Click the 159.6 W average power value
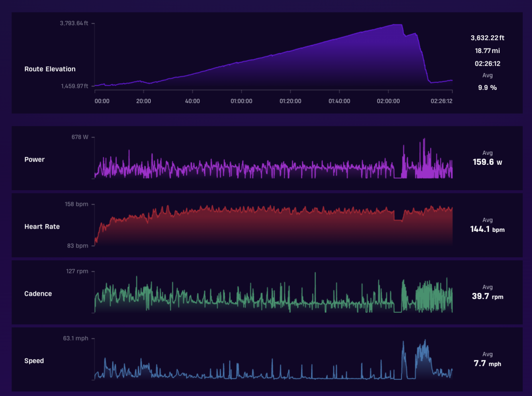Viewport: 532px width, 396px height. [487, 162]
